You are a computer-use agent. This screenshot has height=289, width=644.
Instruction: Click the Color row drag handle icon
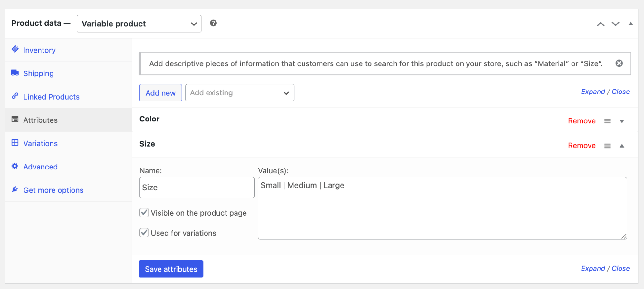point(608,121)
